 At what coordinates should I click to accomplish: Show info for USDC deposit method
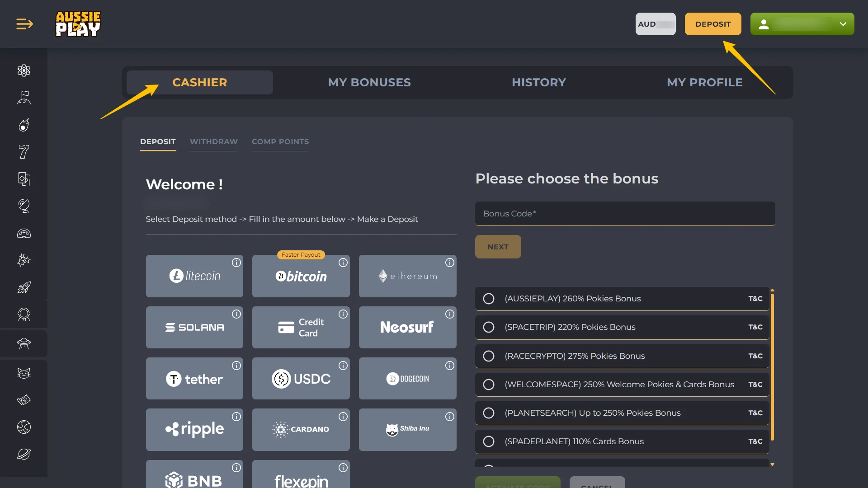tap(343, 366)
